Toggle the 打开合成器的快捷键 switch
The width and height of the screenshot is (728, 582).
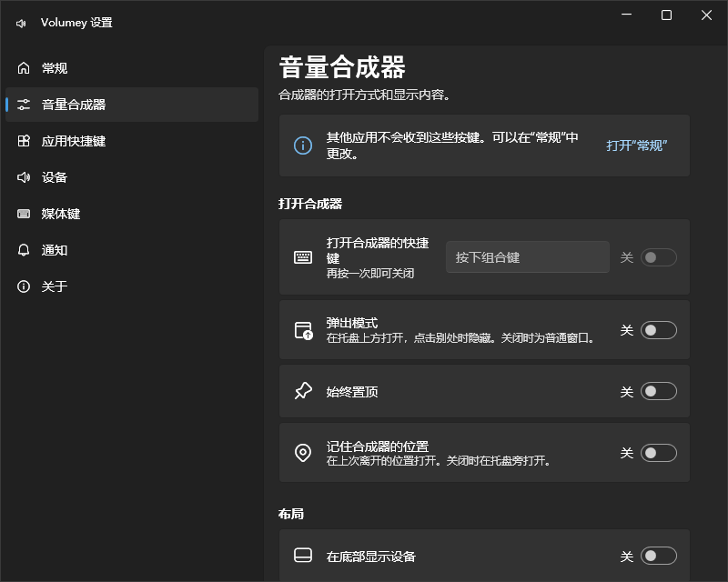click(658, 257)
